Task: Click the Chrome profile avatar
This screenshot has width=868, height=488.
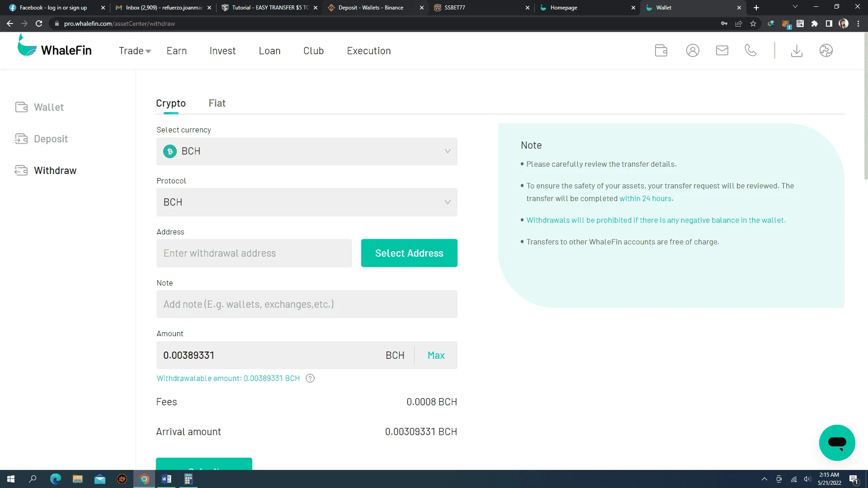Action: coord(844,23)
